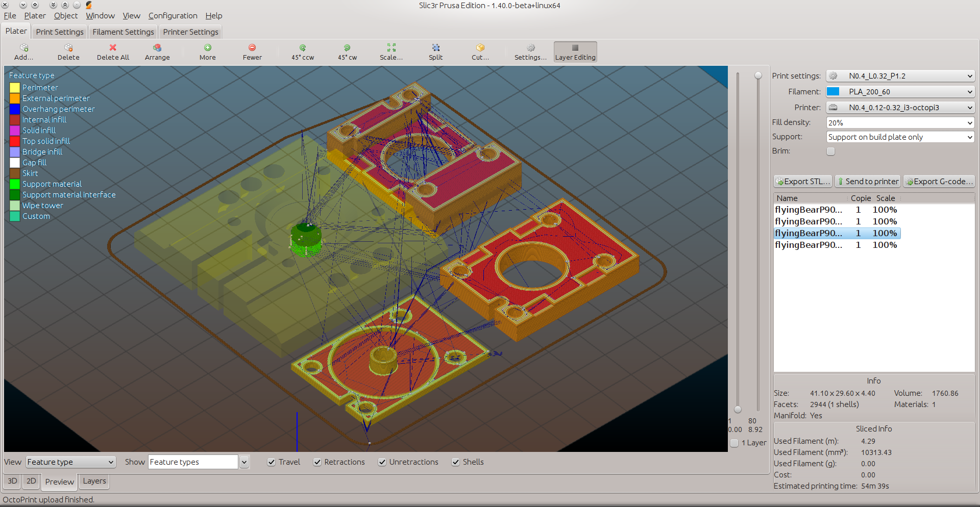Click the Show Feature types field
The height and width of the screenshot is (507, 980).
pos(193,462)
